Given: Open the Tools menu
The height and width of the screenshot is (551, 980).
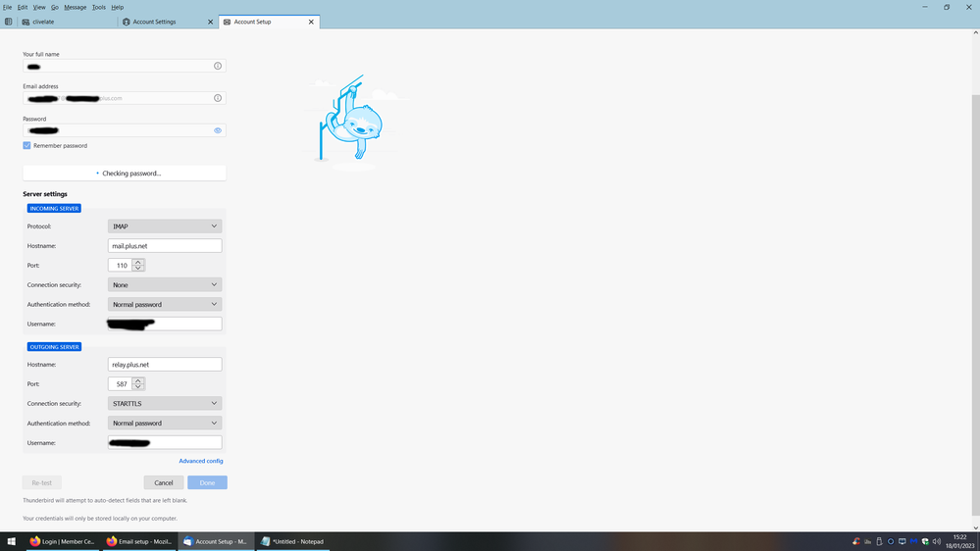Looking at the screenshot, I should [x=99, y=8].
